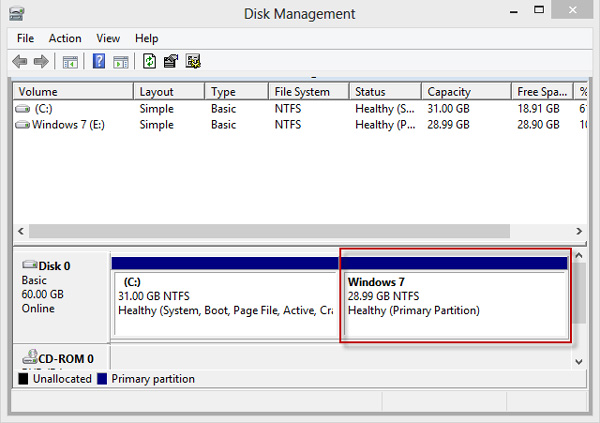The width and height of the screenshot is (600, 423).
Task: Click the volume list horizontal scrollbar thumb
Action: pos(269,231)
